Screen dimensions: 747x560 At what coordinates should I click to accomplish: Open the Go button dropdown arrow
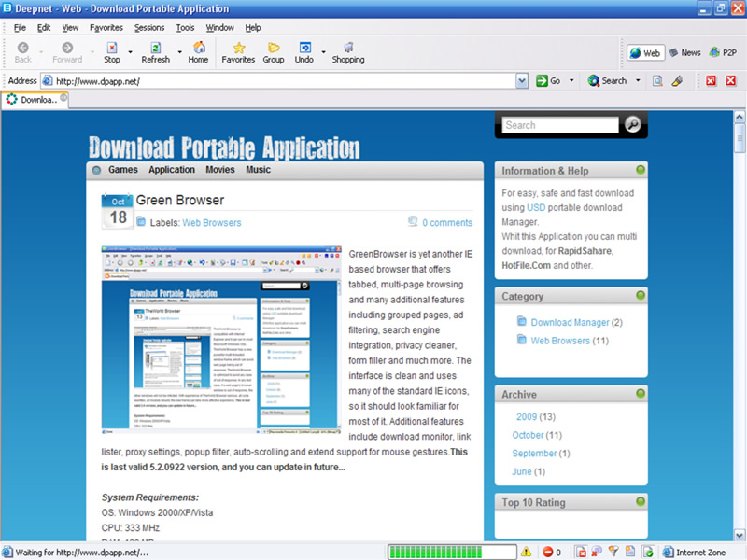coord(571,80)
